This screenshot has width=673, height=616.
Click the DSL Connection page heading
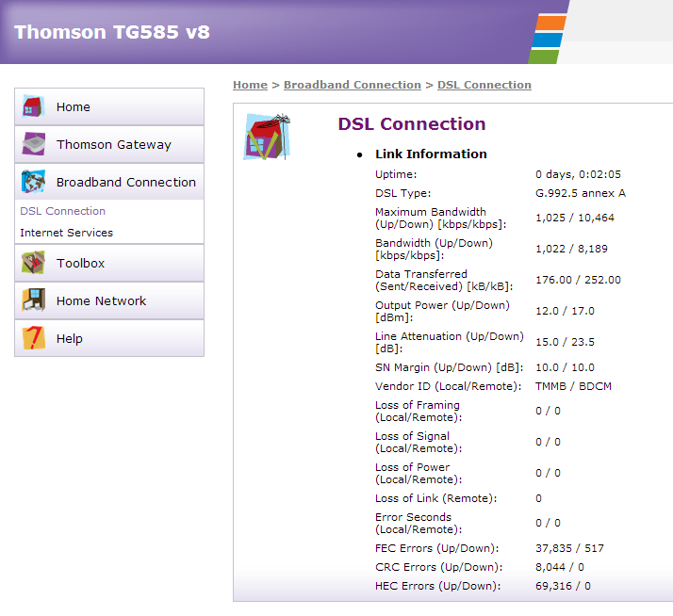(x=412, y=124)
